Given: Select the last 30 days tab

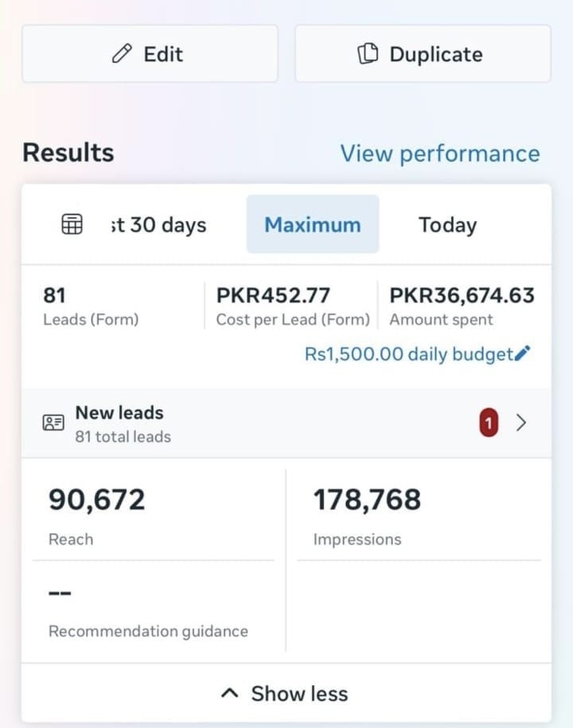Looking at the screenshot, I should [x=158, y=225].
